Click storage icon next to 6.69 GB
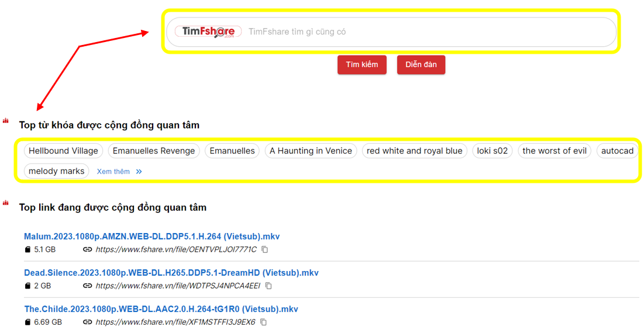Image resolution: width=644 pixels, height=330 pixels. (27, 322)
